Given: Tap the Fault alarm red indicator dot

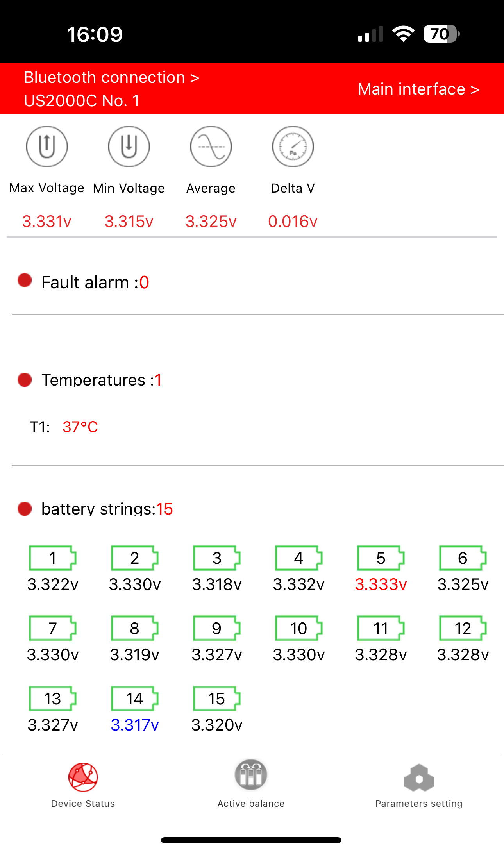Looking at the screenshot, I should tap(25, 281).
